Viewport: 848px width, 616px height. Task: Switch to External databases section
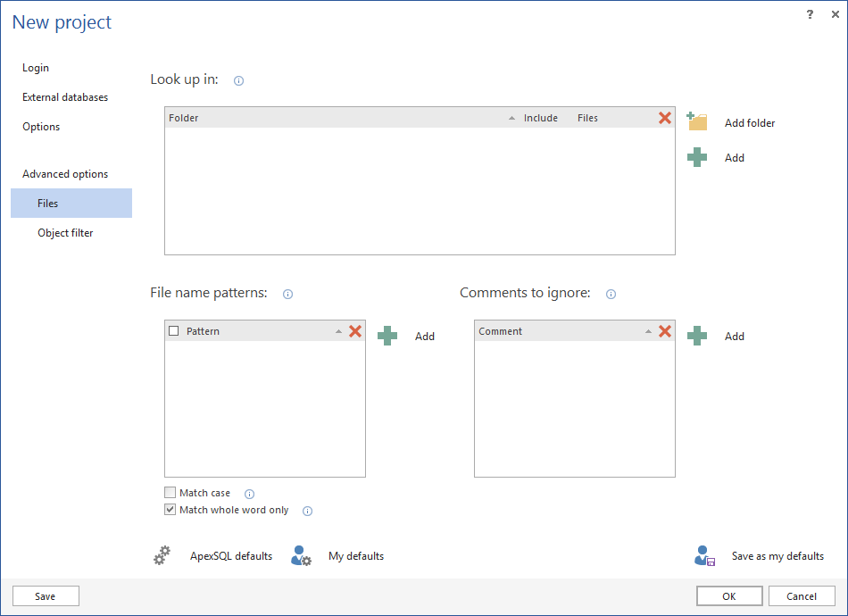[65, 97]
